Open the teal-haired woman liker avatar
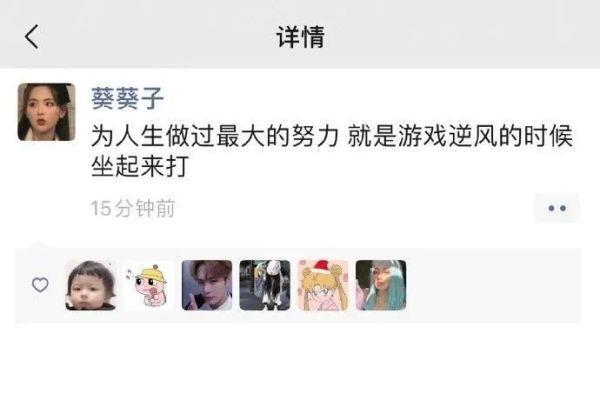The width and height of the screenshot is (600, 407). point(381,285)
